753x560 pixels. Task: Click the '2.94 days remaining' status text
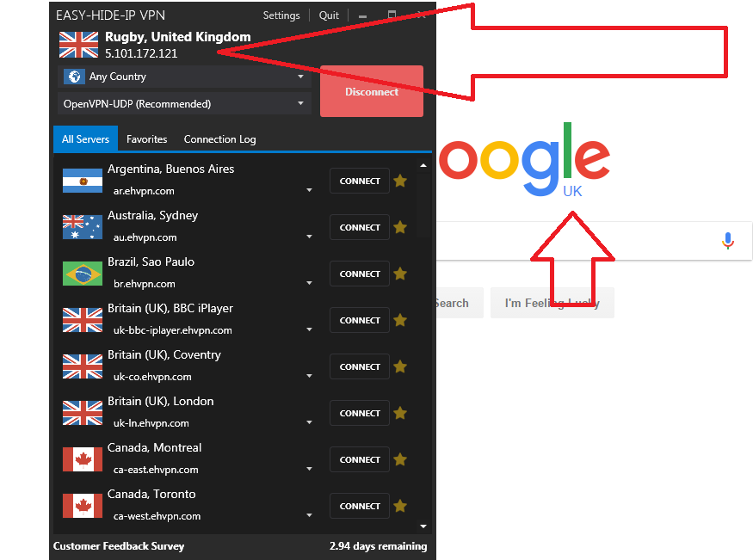(x=378, y=546)
